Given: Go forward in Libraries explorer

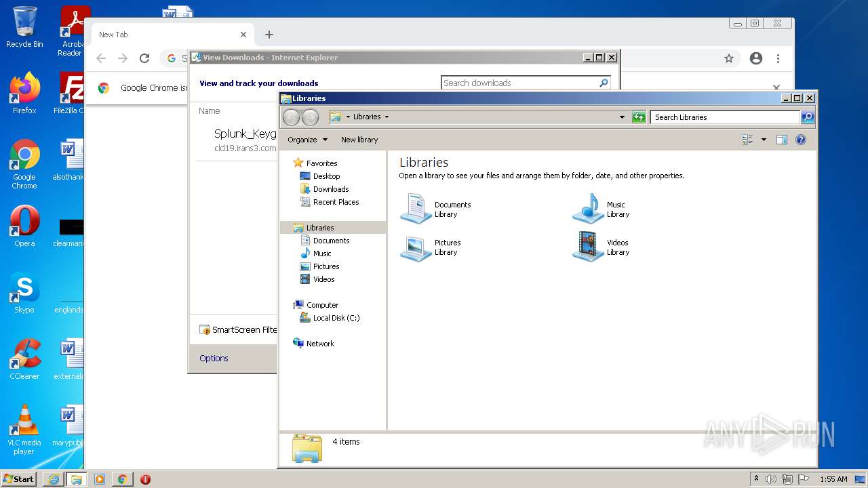Looking at the screenshot, I should [x=310, y=117].
